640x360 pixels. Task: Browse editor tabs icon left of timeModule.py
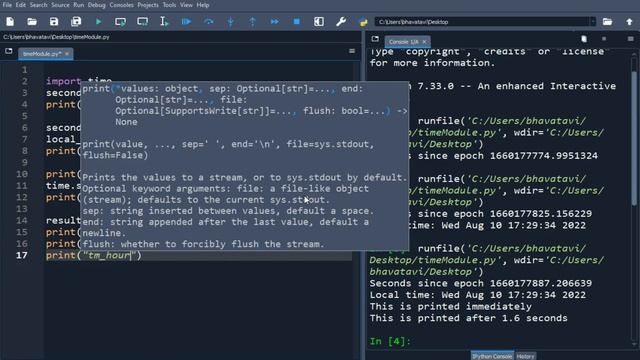coord(9,51)
